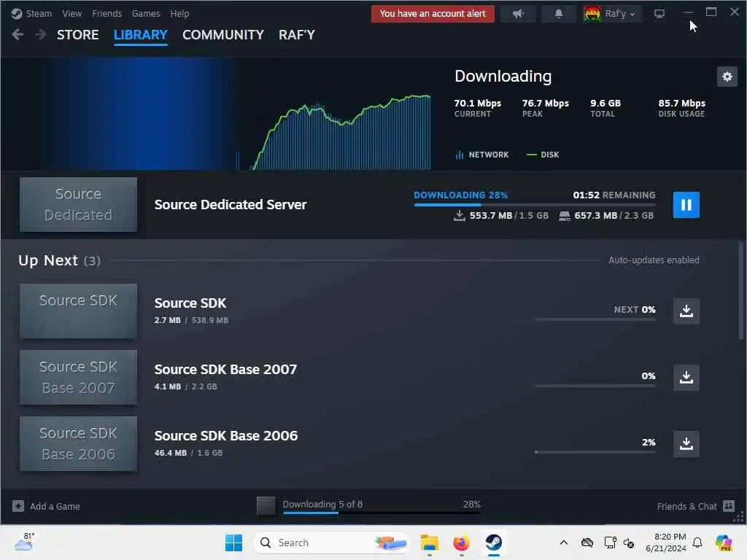The width and height of the screenshot is (747, 560).
Task: Open the View menu
Action: click(x=72, y=13)
